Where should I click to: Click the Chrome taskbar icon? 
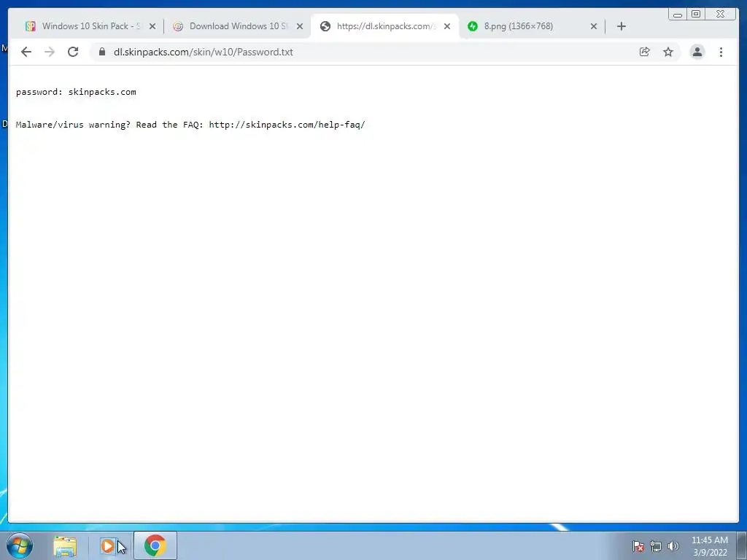155,545
